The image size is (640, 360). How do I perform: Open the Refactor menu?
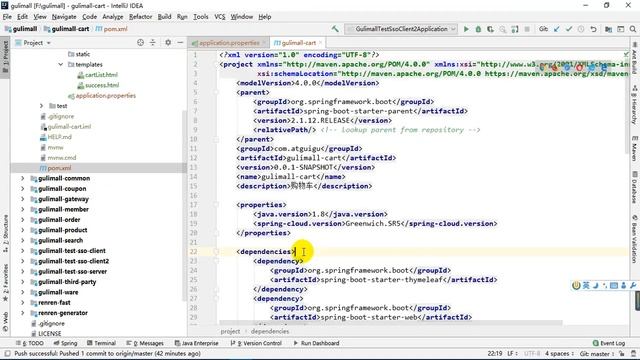point(140,17)
